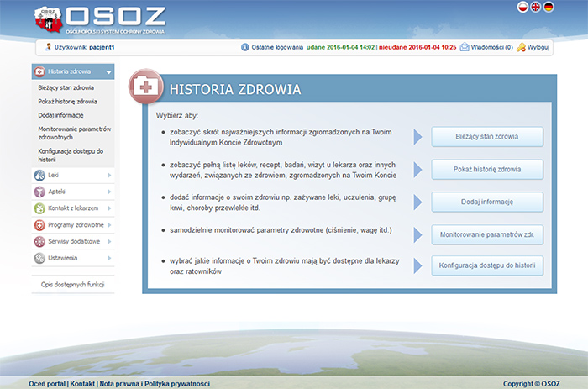588x389 pixels.
Task: Open Dodaj informację in the sidebar
Action: tap(60, 115)
